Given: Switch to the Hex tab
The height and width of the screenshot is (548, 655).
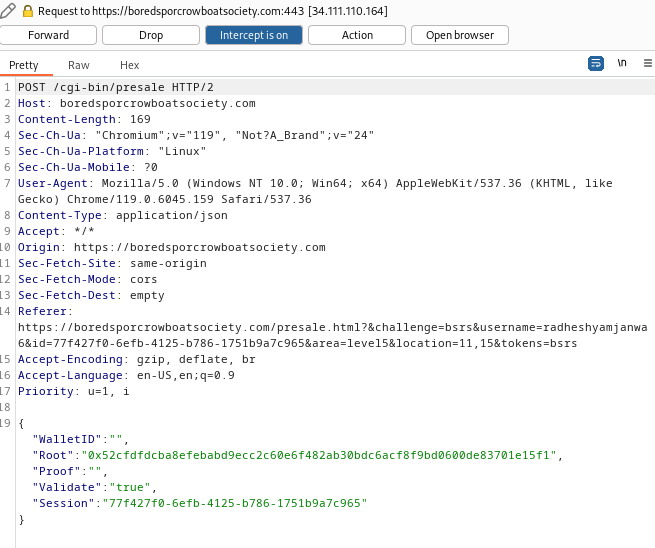Looking at the screenshot, I should (130, 65).
